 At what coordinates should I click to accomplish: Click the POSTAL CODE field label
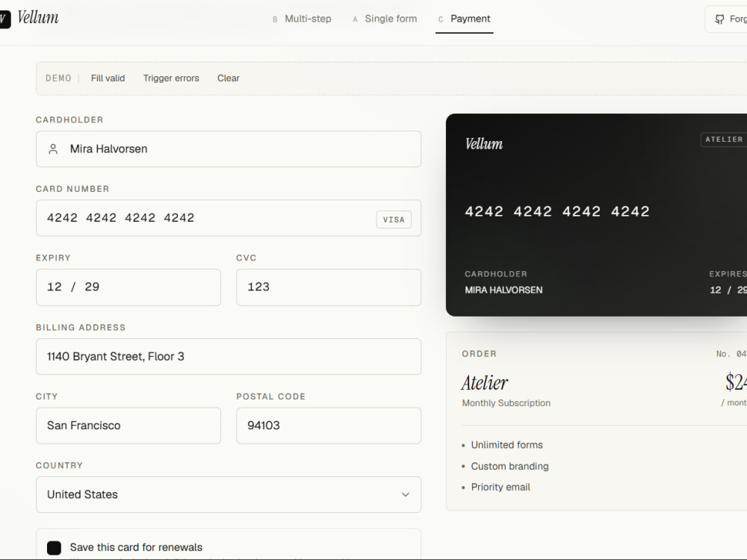[x=270, y=396]
